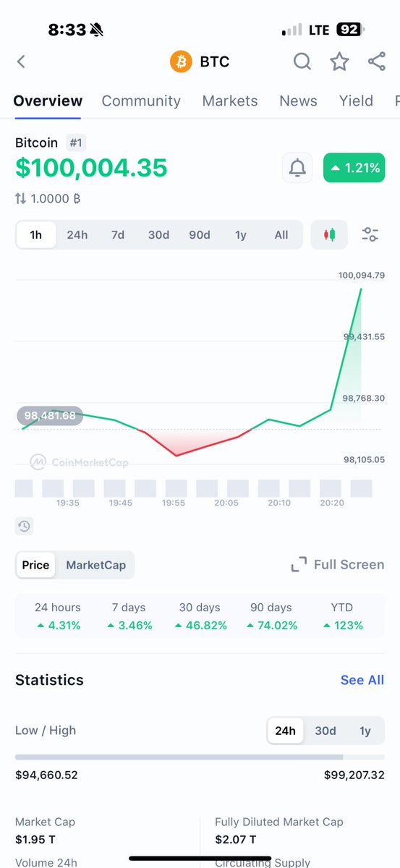The height and width of the screenshot is (868, 400).
Task: Tap the $94,660.52 low value
Action: (x=46, y=775)
